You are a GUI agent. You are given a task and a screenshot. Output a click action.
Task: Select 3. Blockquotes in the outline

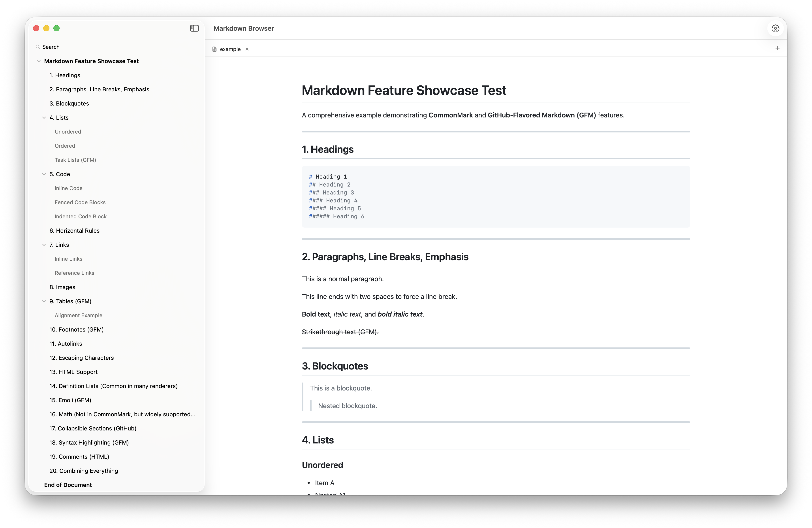point(69,103)
